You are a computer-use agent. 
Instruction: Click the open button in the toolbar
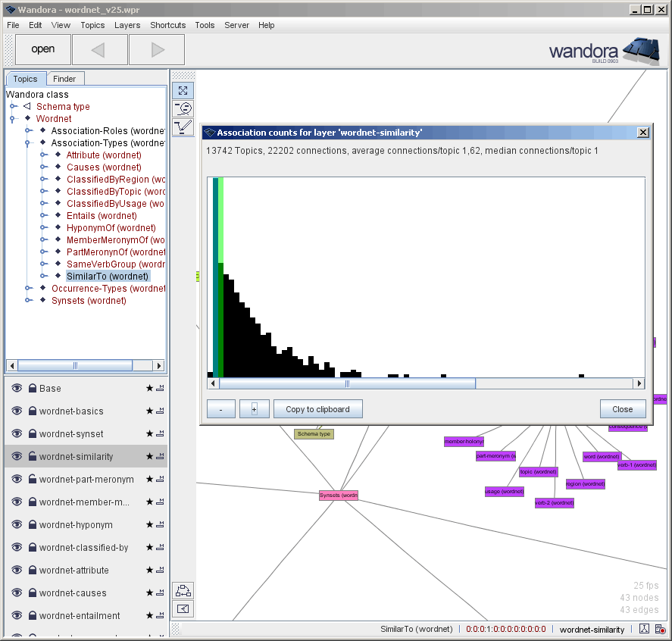coord(42,48)
